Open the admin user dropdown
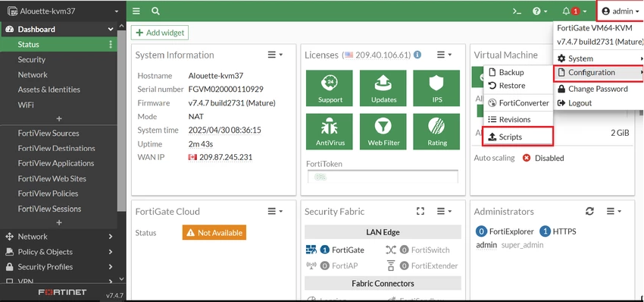The width and height of the screenshot is (644, 302). coord(621,11)
